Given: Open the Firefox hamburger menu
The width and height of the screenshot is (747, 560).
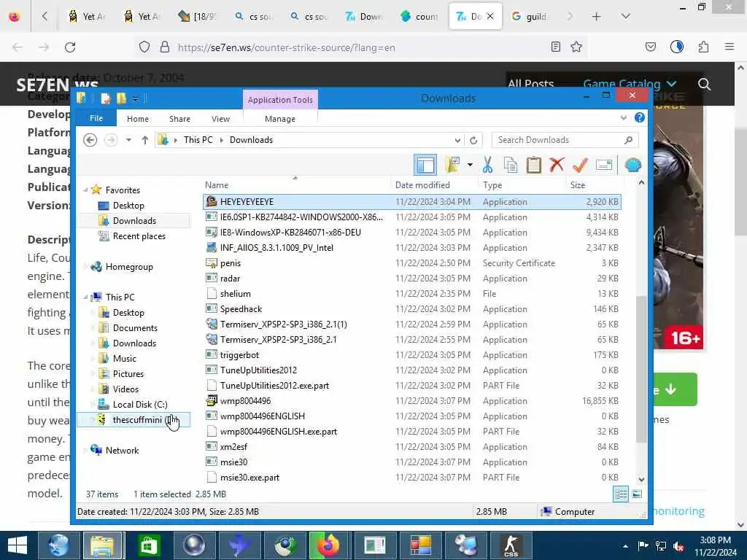Looking at the screenshot, I should point(729,47).
